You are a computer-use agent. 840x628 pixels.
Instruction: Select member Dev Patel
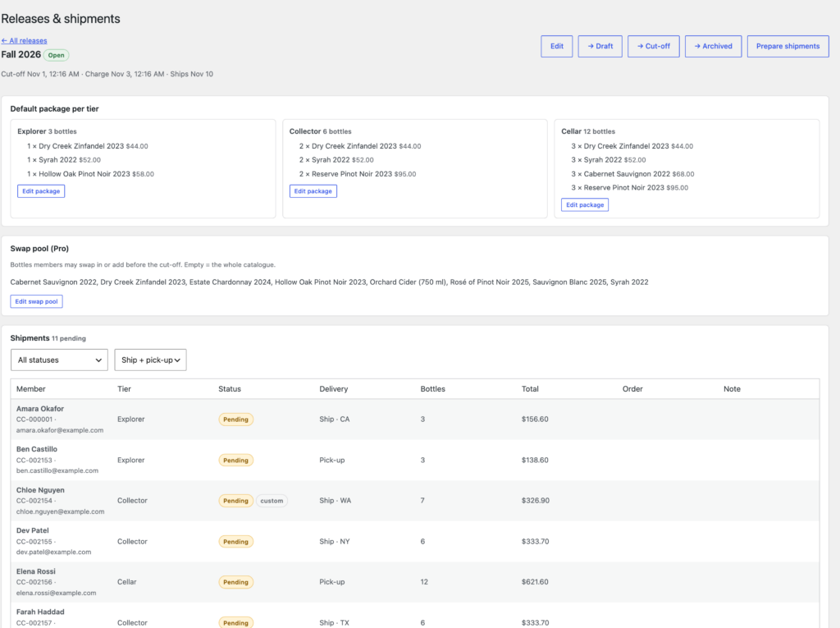(x=33, y=530)
